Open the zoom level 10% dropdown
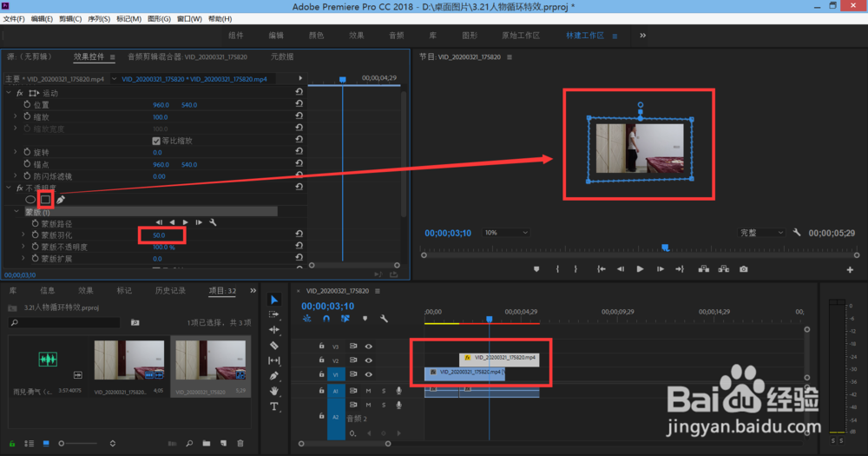 click(x=506, y=233)
